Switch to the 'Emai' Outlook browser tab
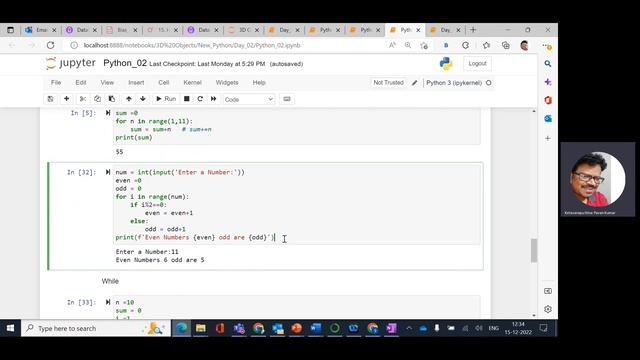 tap(40, 30)
